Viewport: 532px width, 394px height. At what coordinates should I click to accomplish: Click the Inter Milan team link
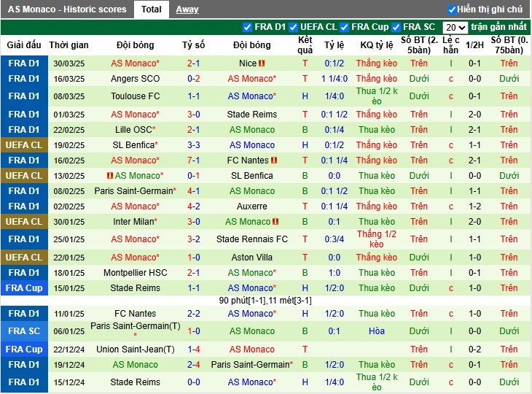135,222
